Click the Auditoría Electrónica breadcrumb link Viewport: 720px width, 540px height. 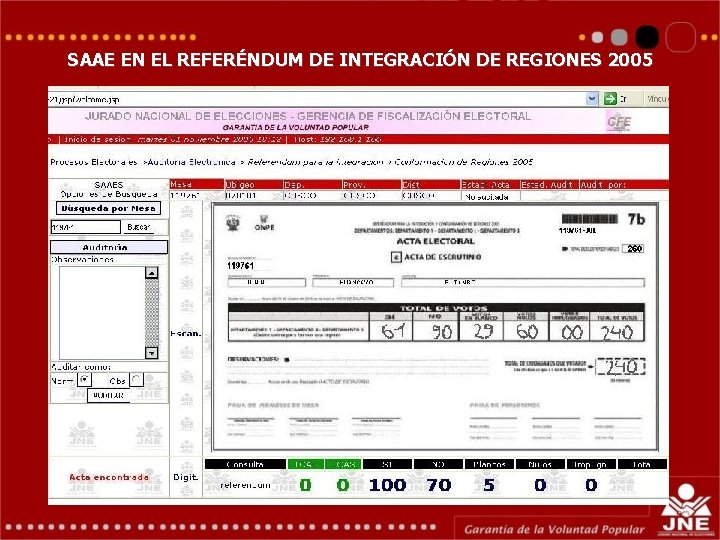pos(191,162)
